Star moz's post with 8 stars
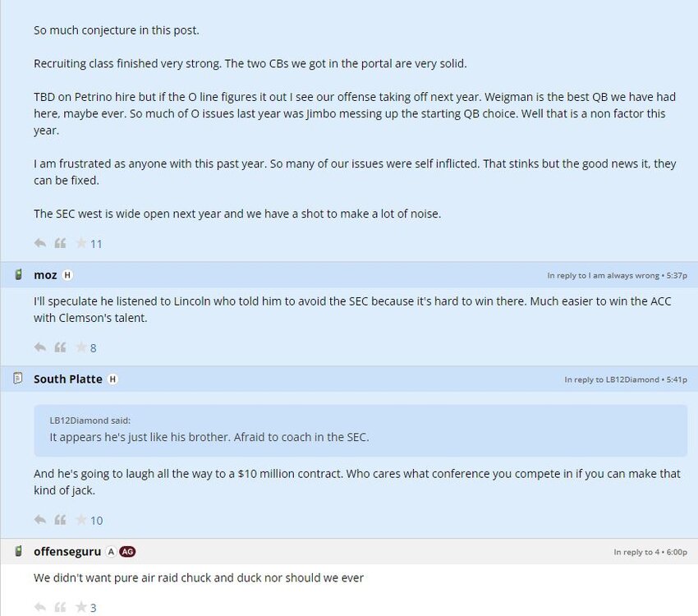The height and width of the screenshot is (616, 698). 81,347
